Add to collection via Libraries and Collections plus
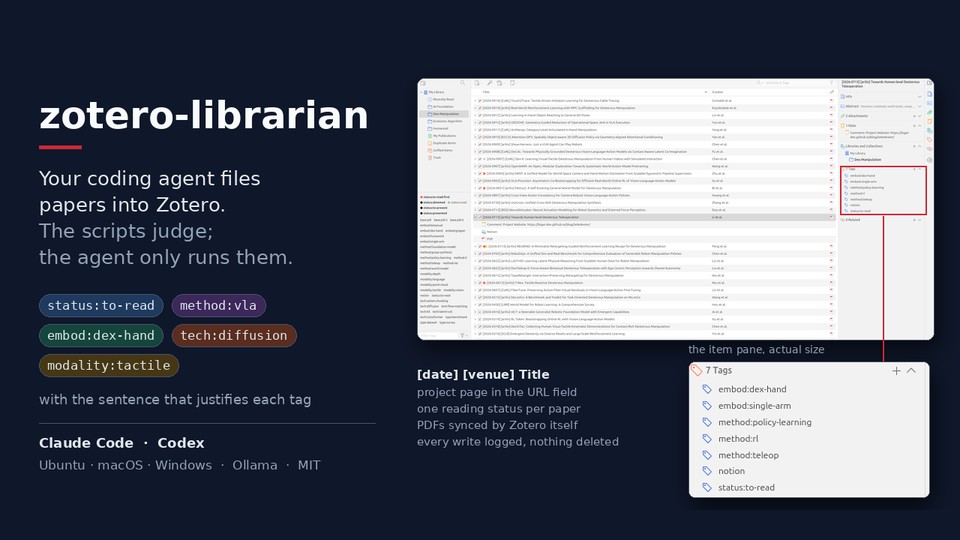 click(915, 146)
